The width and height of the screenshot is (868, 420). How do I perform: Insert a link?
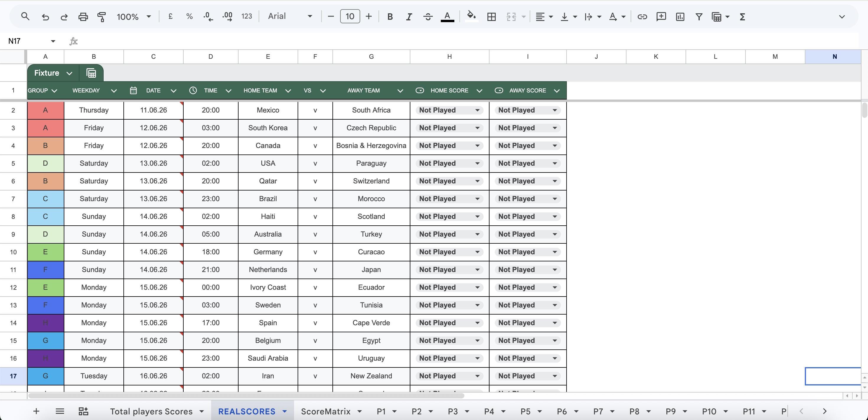[642, 17]
